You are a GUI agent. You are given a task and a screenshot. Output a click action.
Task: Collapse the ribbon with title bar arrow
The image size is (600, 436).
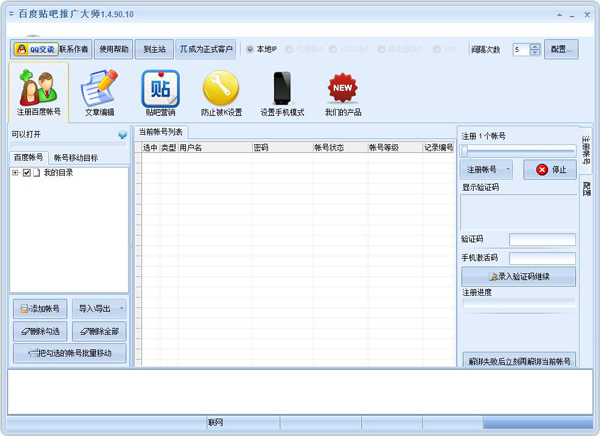[x=559, y=15]
